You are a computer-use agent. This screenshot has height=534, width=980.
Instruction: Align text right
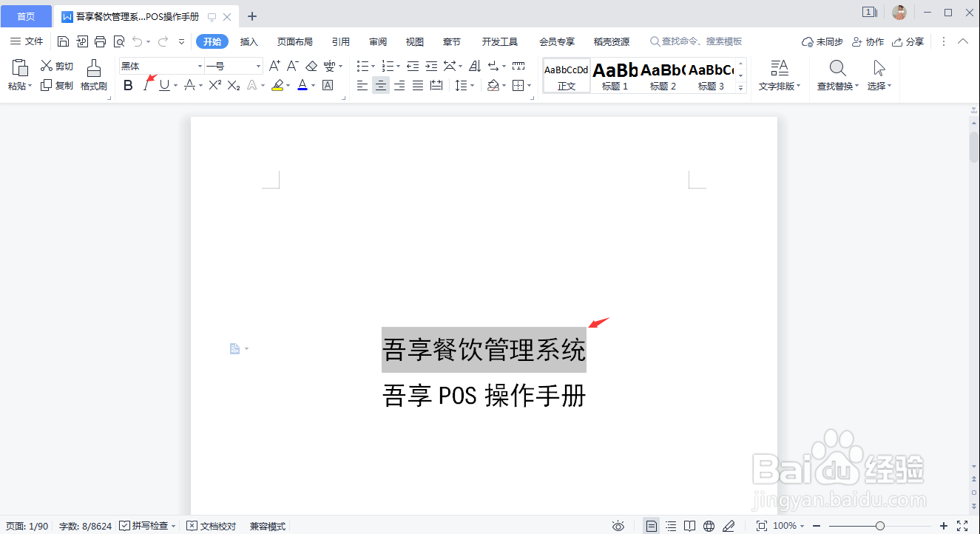399,86
